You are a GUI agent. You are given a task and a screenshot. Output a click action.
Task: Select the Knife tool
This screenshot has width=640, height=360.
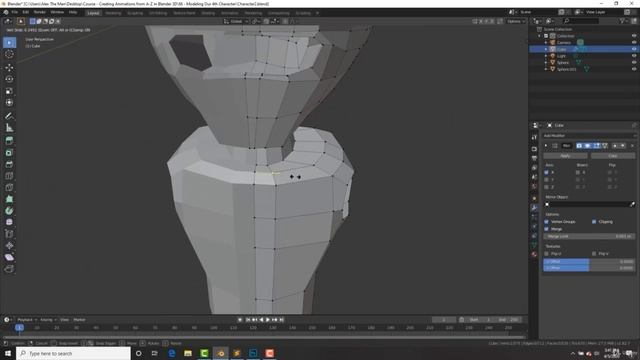pos(9,188)
